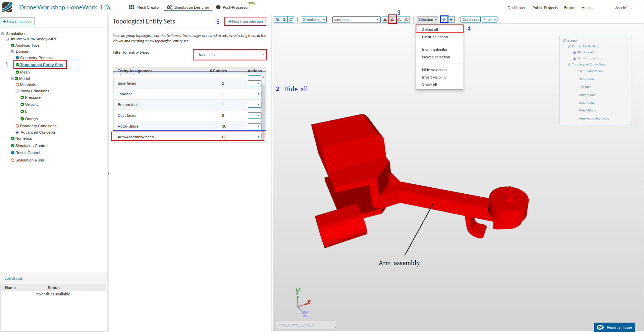Open the Public Projects link

coord(545,8)
